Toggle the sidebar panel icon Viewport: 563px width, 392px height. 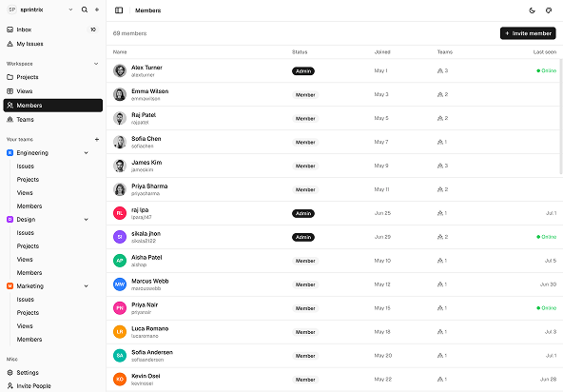(x=119, y=10)
